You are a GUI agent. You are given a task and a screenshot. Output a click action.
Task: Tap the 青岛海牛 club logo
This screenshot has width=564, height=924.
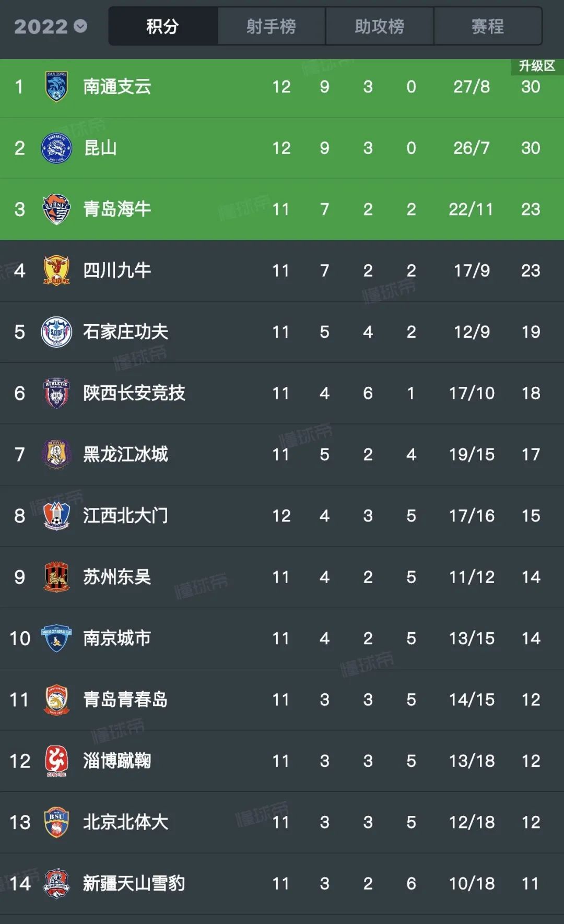(56, 209)
